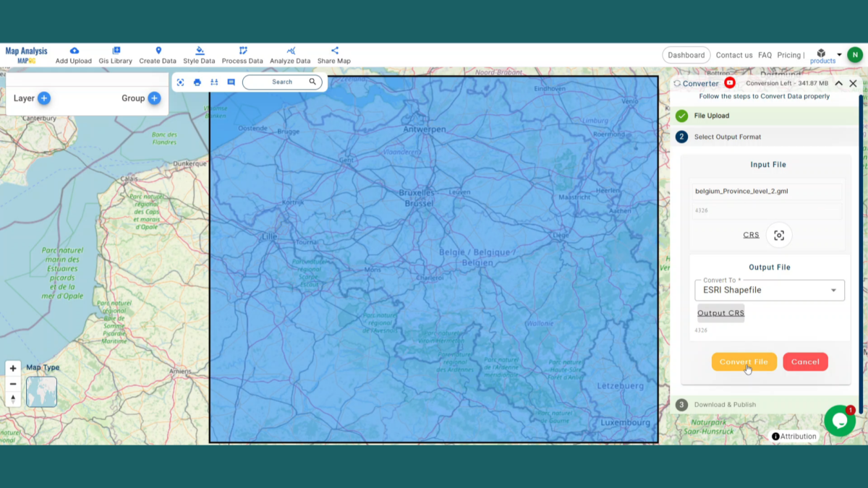Click the zoom-to-extent toolbar icon
868x488 pixels.
180,82
